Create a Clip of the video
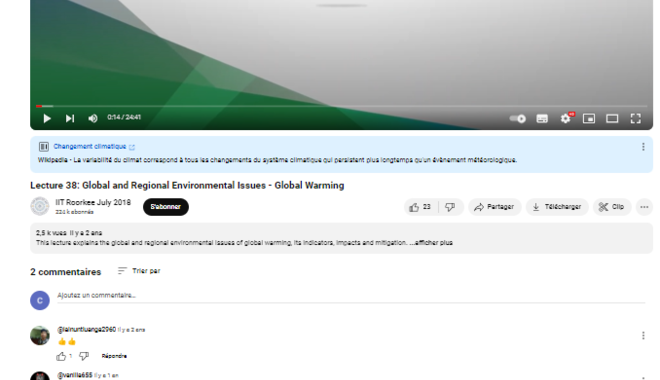This screenshot has width=660, height=380. click(x=612, y=207)
